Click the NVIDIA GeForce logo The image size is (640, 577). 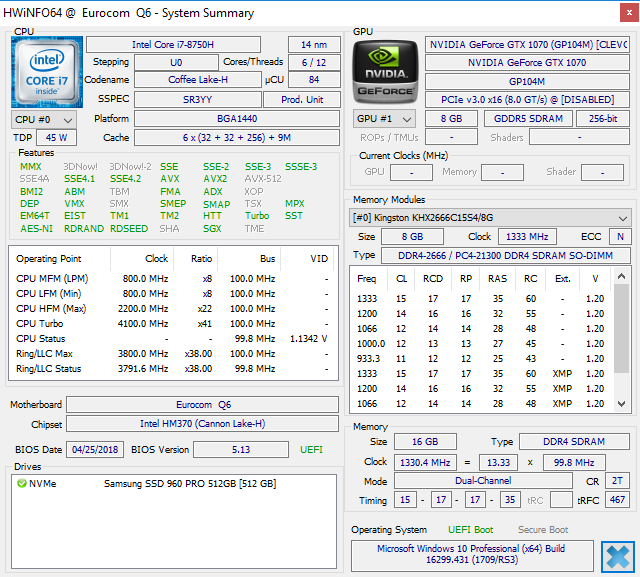tap(385, 72)
